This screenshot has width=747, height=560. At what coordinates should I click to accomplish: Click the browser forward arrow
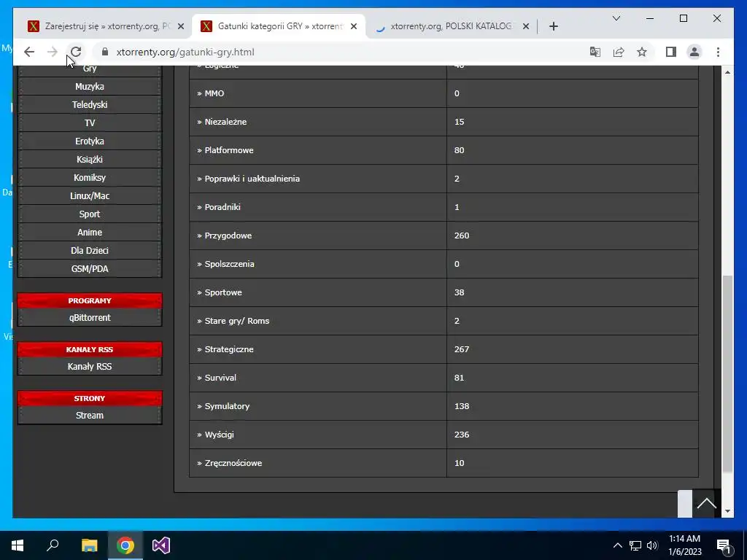[53, 52]
